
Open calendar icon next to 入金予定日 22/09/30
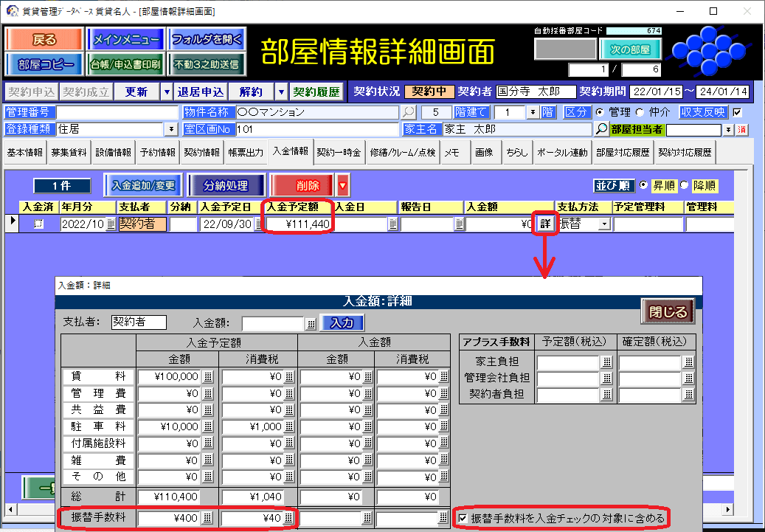(257, 224)
